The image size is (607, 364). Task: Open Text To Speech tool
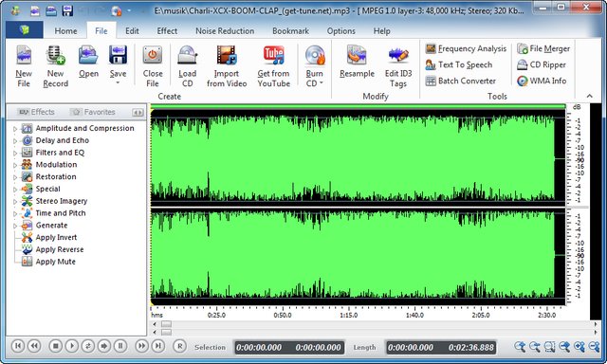459,64
